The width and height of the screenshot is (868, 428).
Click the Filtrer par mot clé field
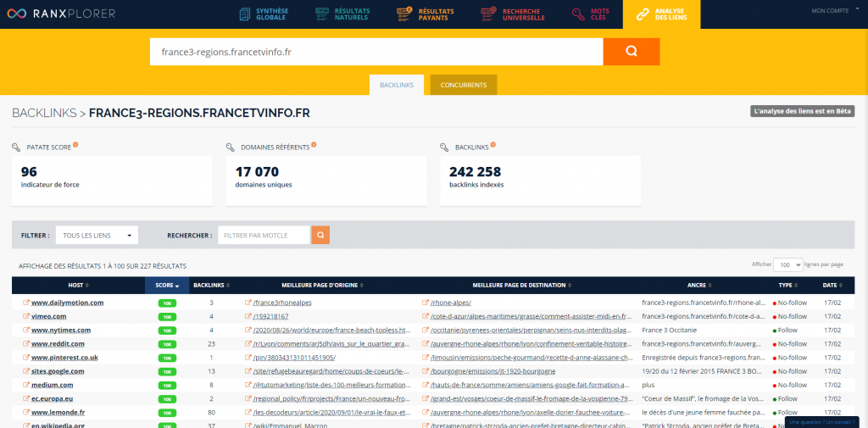coord(264,236)
